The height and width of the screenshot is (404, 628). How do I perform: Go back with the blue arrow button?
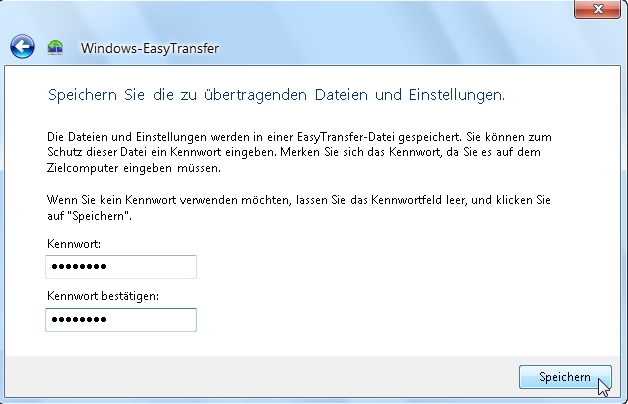point(22,47)
